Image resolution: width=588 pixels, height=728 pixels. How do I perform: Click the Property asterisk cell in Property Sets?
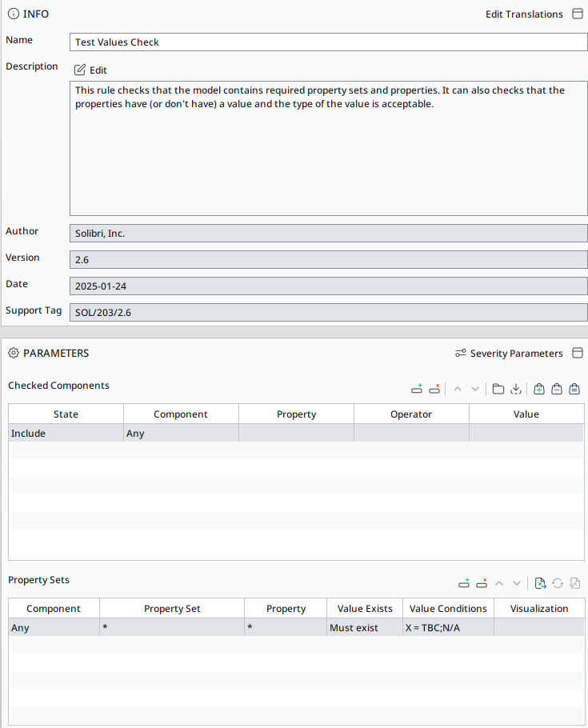[x=286, y=628]
